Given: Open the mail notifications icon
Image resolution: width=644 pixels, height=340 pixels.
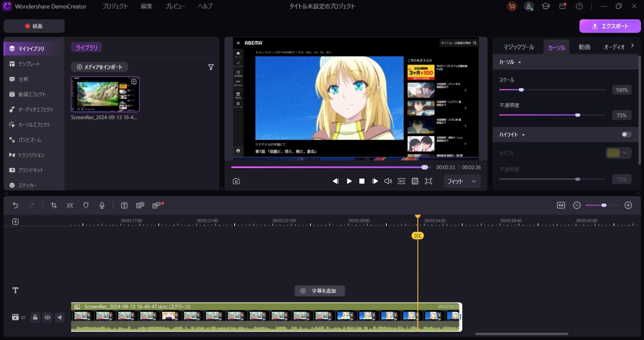Looking at the screenshot, I should [563, 6].
